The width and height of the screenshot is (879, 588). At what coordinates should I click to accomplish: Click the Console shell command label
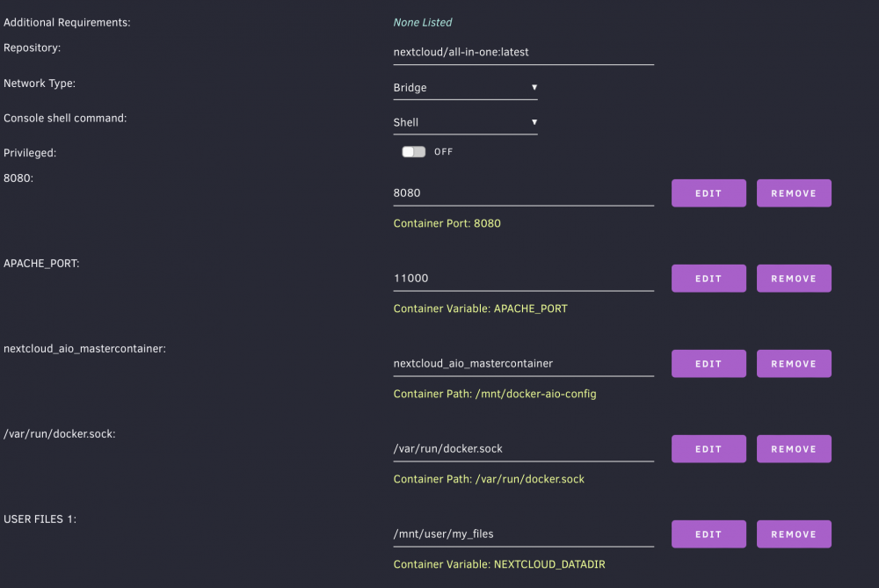pos(65,119)
